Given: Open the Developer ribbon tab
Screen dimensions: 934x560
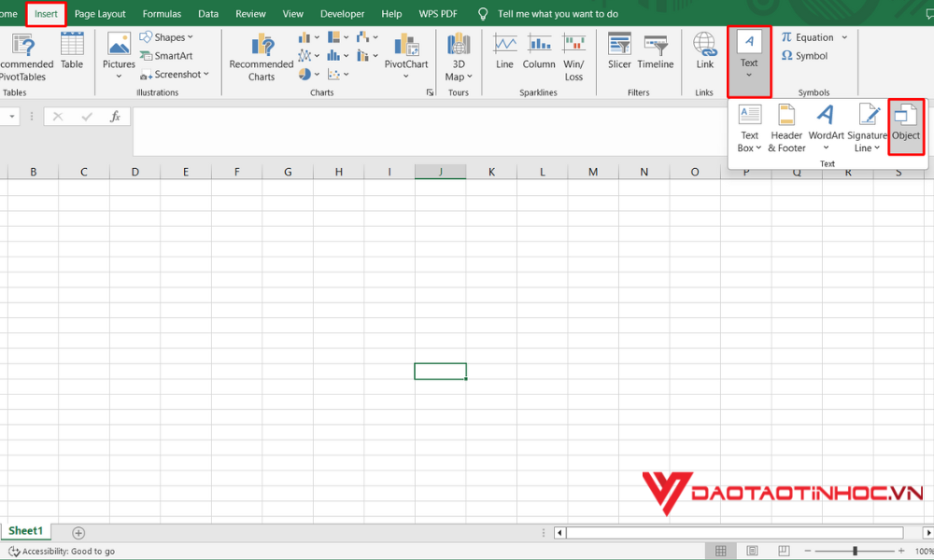Looking at the screenshot, I should 342,13.
